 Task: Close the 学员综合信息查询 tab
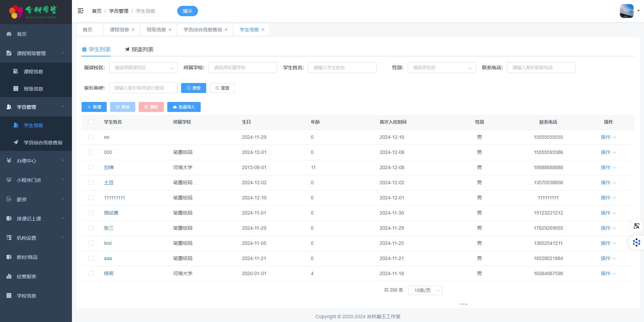tap(226, 30)
